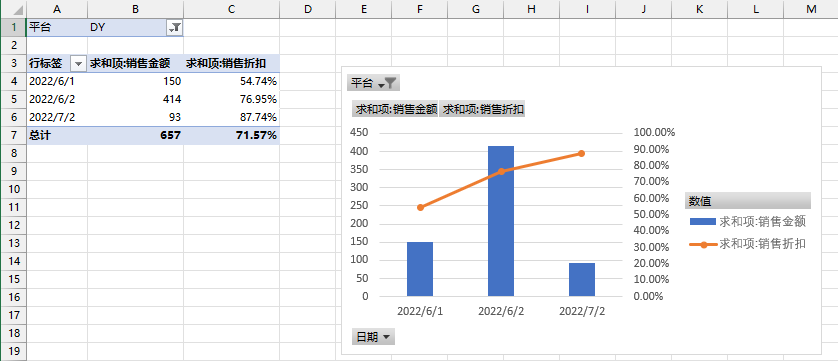This screenshot has width=838, height=361.
Task: Click the cell showing 93
Action: pyautogui.click(x=136, y=118)
